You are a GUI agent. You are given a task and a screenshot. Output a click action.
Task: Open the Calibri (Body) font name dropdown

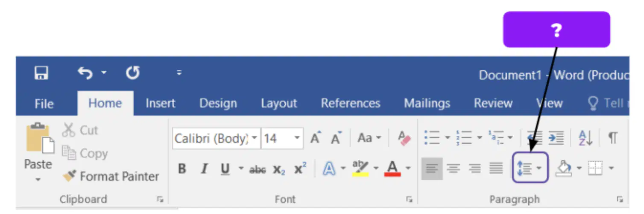tap(255, 138)
